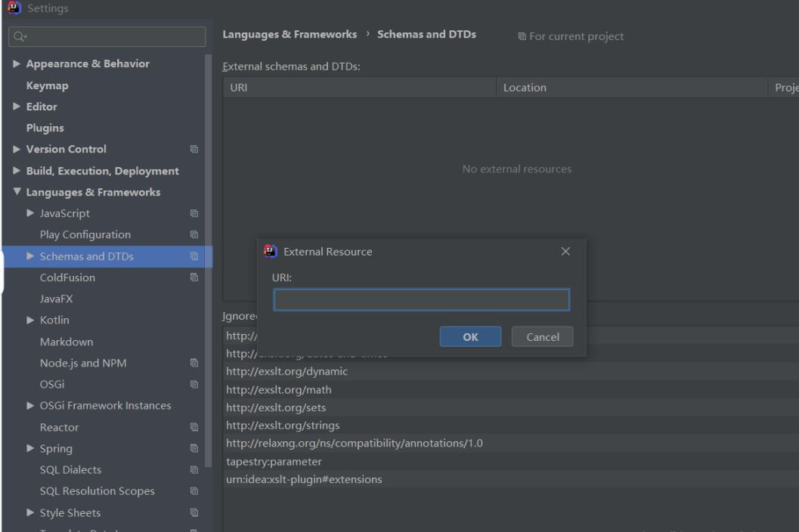Expand the OSGi Framework Instances node
This screenshot has height=532, width=799.
click(30, 406)
